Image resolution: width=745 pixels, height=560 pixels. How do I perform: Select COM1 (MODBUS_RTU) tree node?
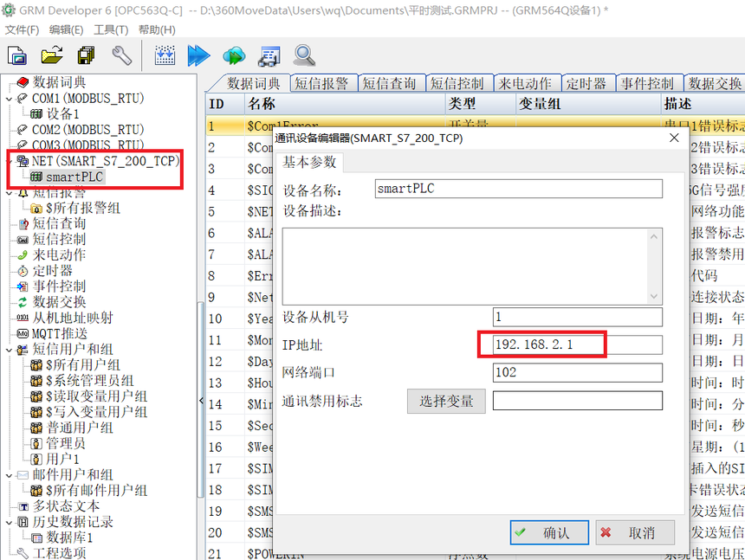[x=87, y=98]
